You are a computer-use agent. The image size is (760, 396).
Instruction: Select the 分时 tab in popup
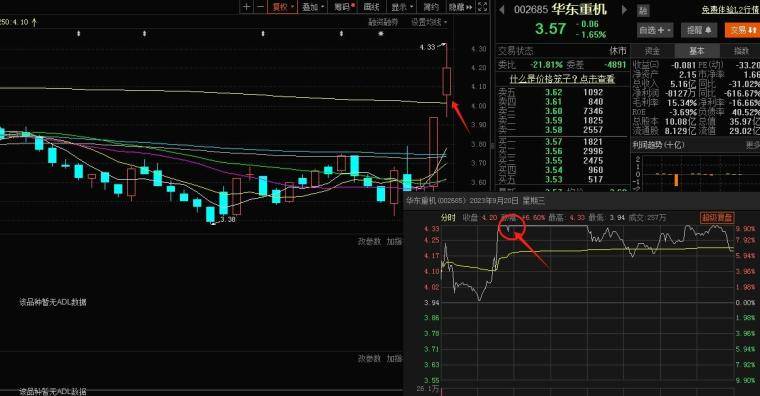(x=448, y=218)
